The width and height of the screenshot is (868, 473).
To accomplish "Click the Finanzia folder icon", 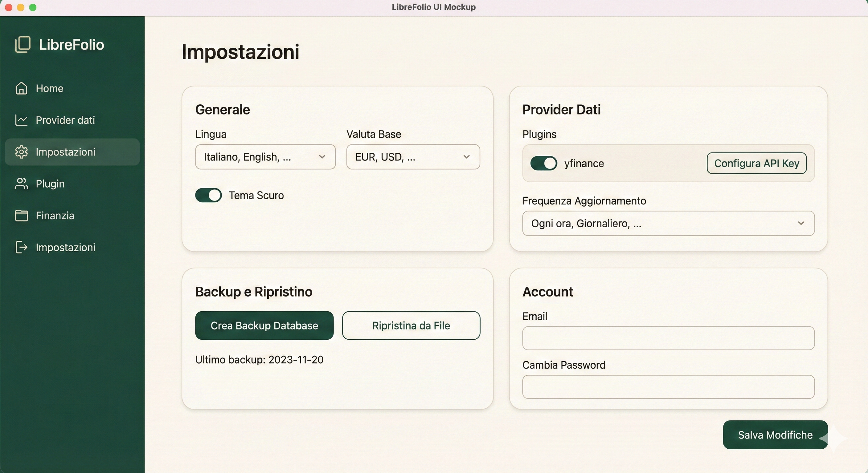I will 21,216.
